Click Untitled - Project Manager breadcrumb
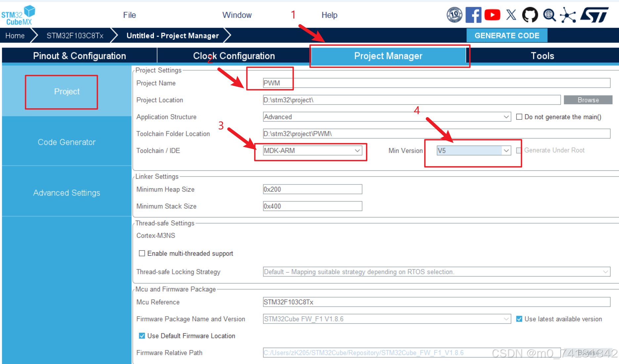This screenshot has width=619, height=364. click(172, 35)
